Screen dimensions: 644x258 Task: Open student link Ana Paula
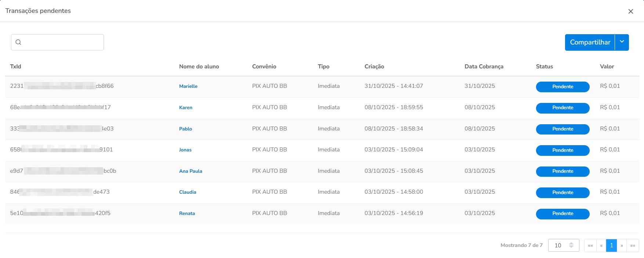tap(191, 171)
